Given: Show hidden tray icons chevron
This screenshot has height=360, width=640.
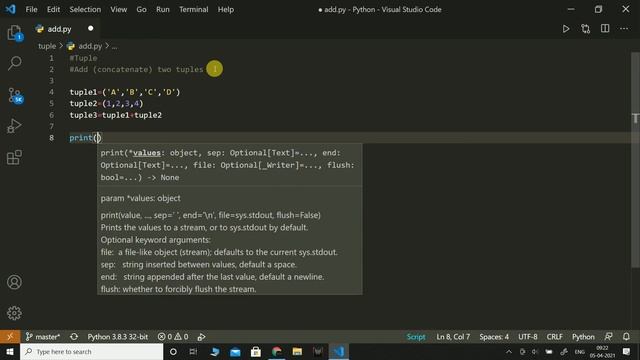Looking at the screenshot, I should point(509,351).
